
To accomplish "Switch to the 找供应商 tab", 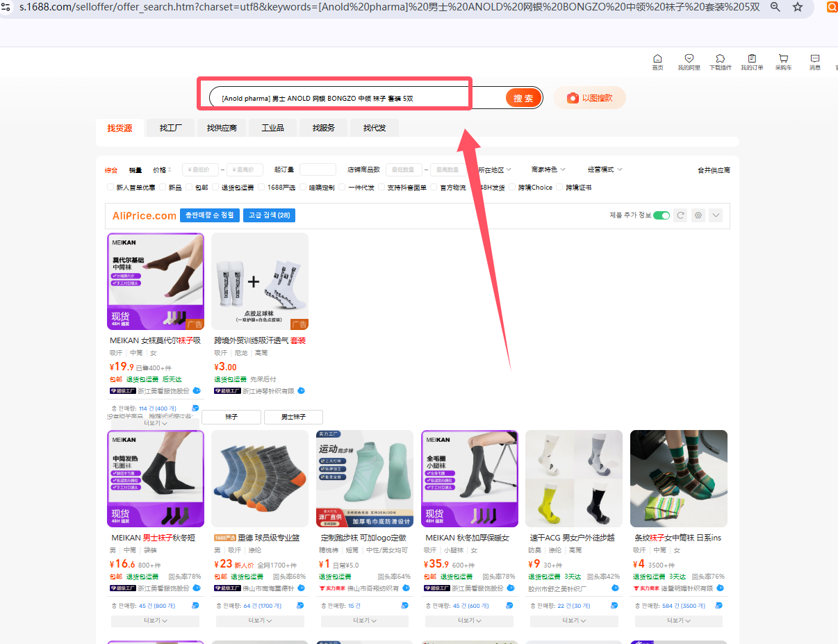I will pyautogui.click(x=222, y=128).
